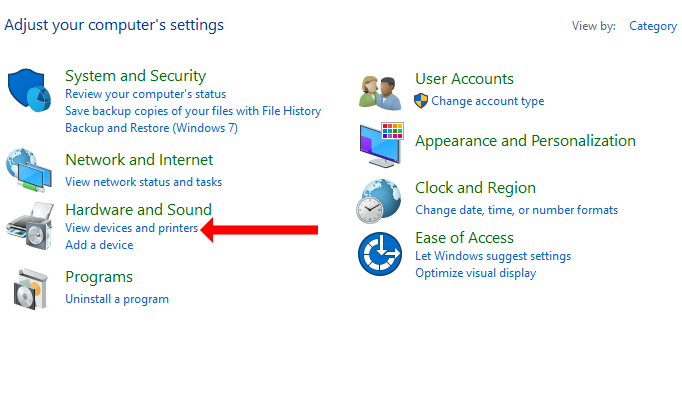Open Uninstall a program

click(x=117, y=299)
